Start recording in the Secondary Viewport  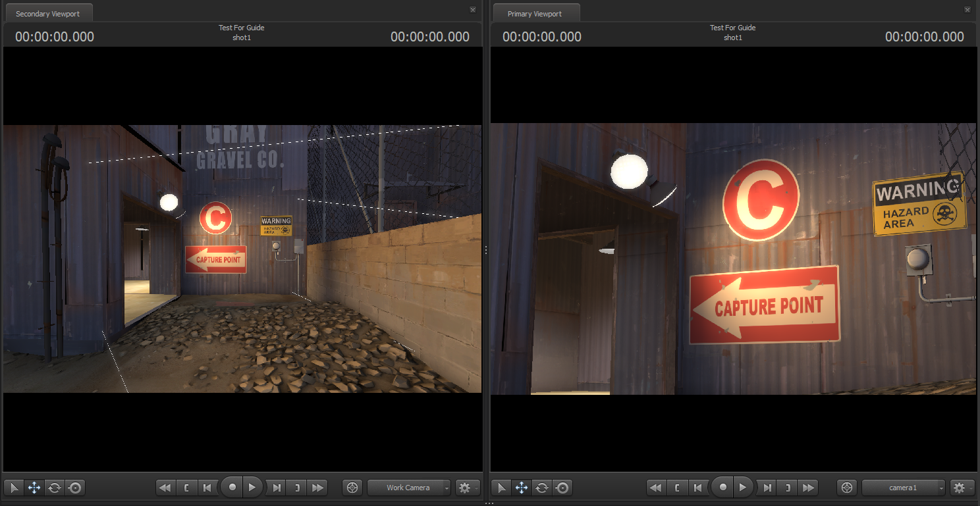(x=232, y=488)
